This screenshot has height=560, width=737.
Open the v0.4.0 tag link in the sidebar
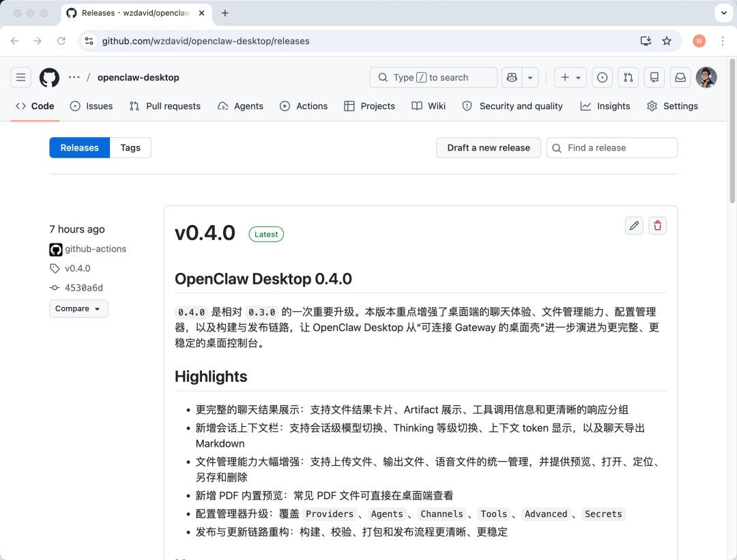pos(78,269)
